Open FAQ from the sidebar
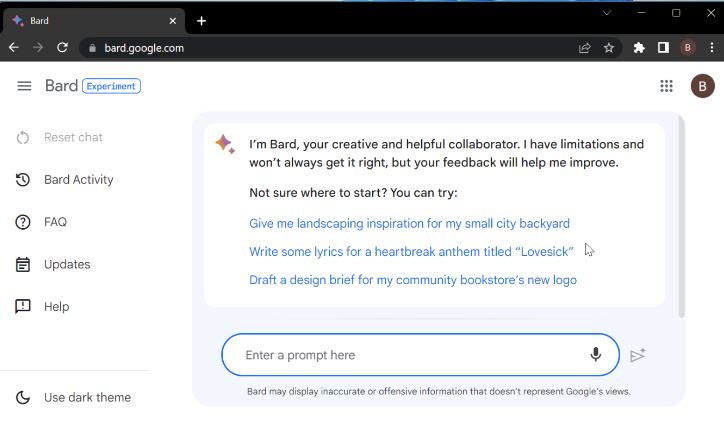The width and height of the screenshot is (724, 421). click(x=55, y=222)
